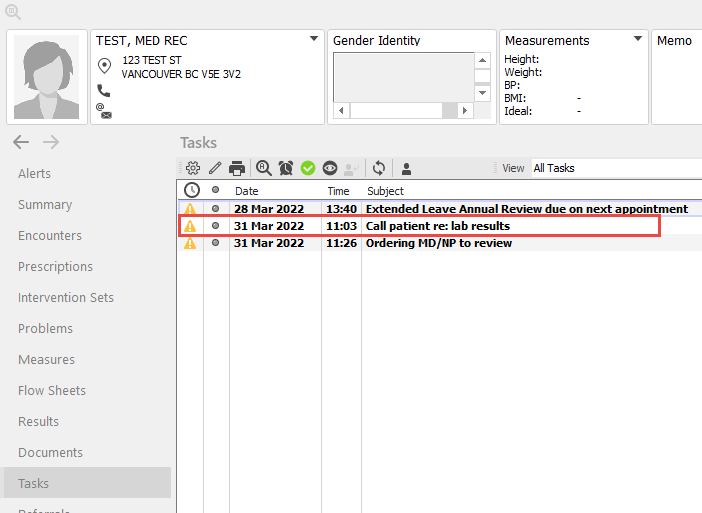Select Prescriptions from the sidebar
The height and width of the screenshot is (513, 702).
55,267
